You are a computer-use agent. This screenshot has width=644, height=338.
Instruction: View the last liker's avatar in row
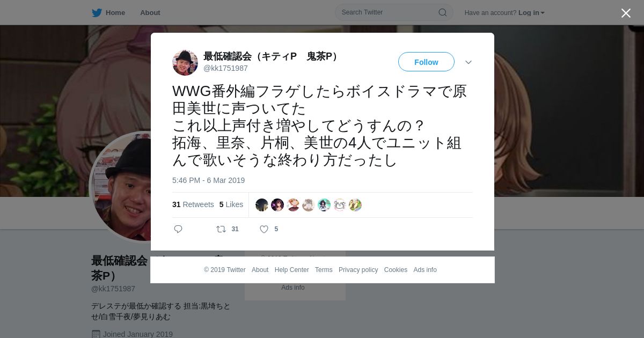[355, 205]
